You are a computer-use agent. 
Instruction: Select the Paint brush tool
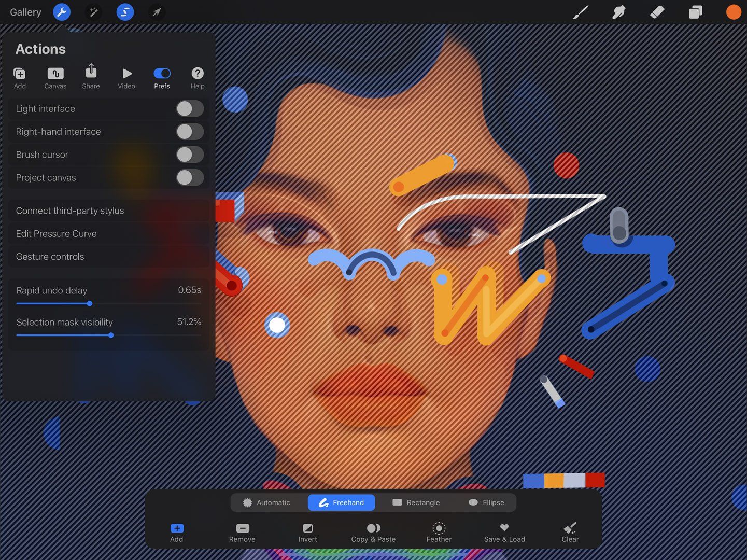point(580,12)
